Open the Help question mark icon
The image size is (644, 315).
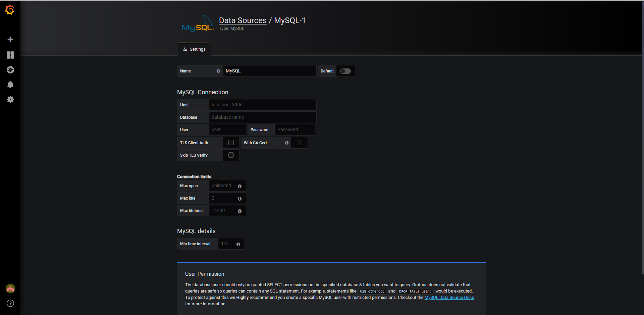pos(10,303)
